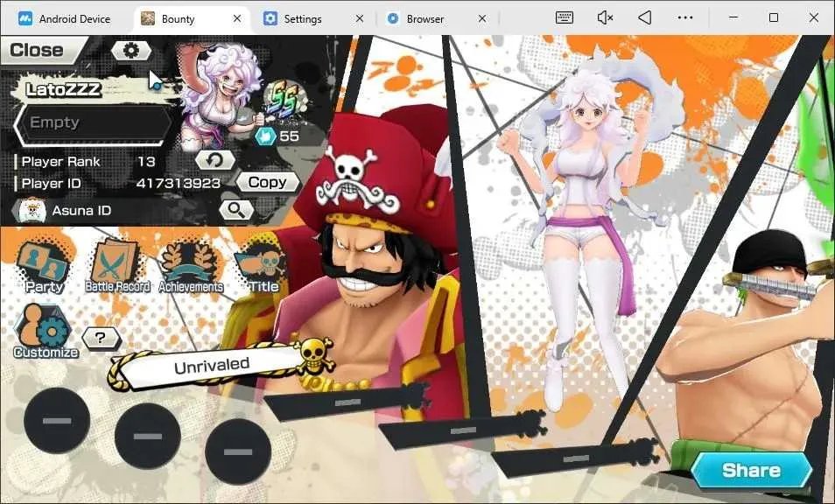Open the gear settings icon beside Close

(x=131, y=51)
